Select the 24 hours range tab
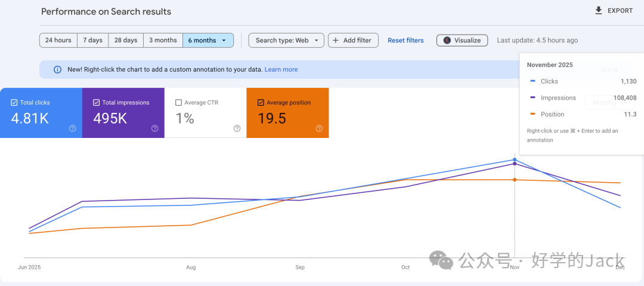This screenshot has height=286, width=644. click(x=58, y=41)
